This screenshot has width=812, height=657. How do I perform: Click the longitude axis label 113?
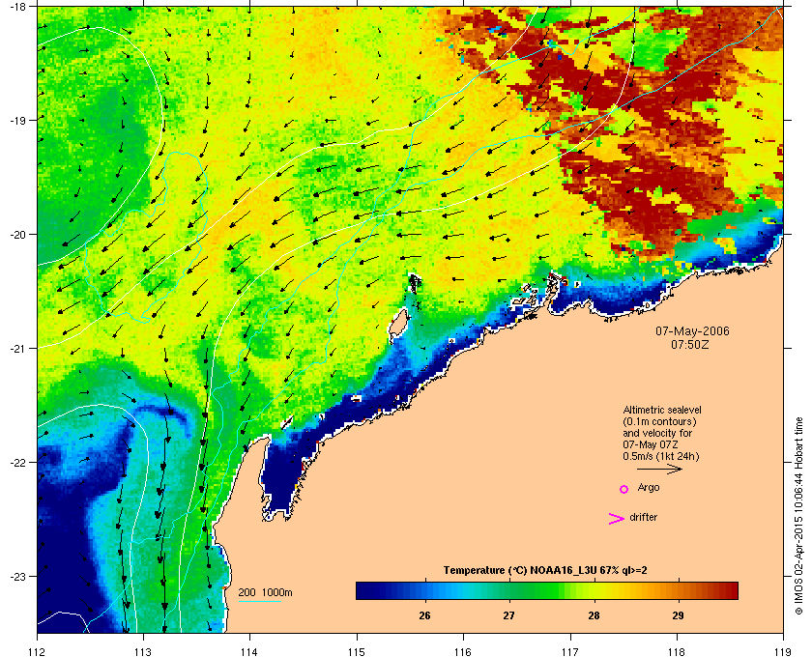143,652
